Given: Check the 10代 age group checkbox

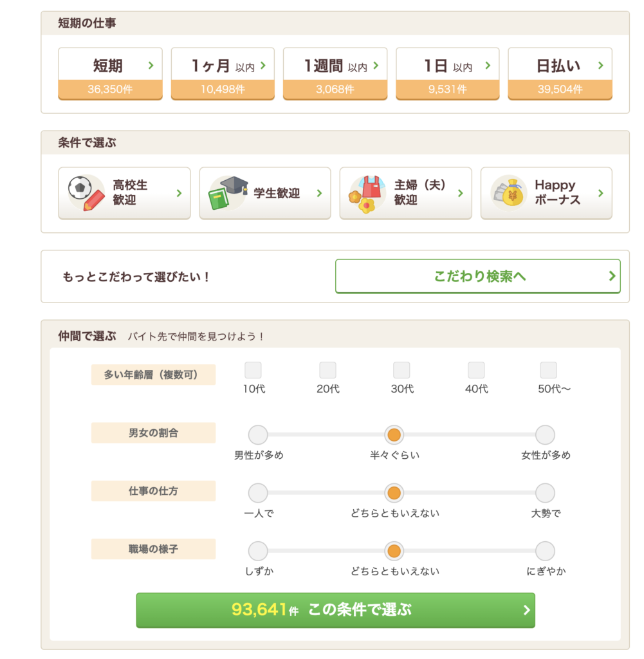Looking at the screenshot, I should (x=253, y=370).
